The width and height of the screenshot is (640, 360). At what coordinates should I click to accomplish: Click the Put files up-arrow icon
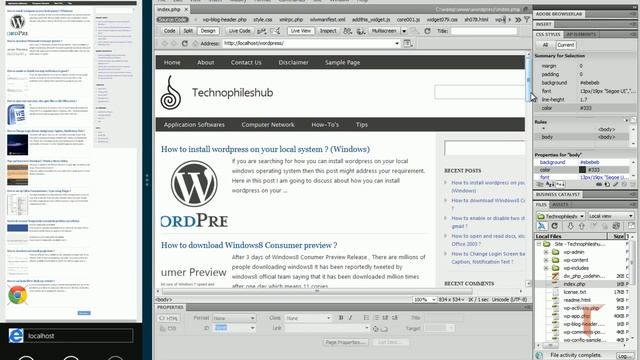[x=582, y=226]
